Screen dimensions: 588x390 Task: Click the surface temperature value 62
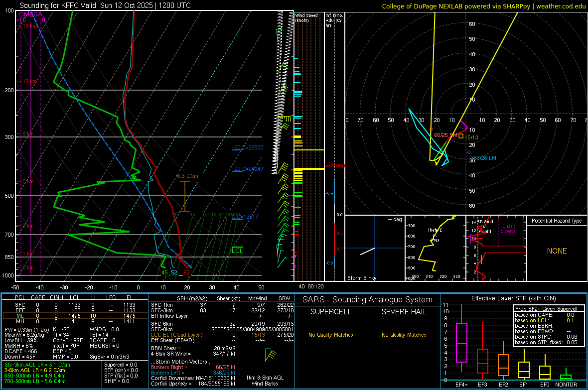coord(186,272)
